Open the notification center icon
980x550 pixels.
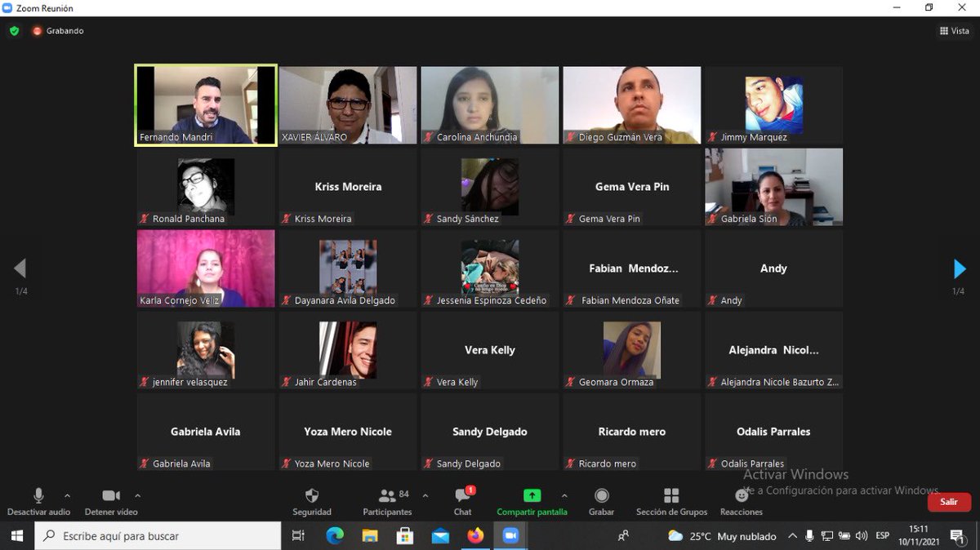(957, 536)
